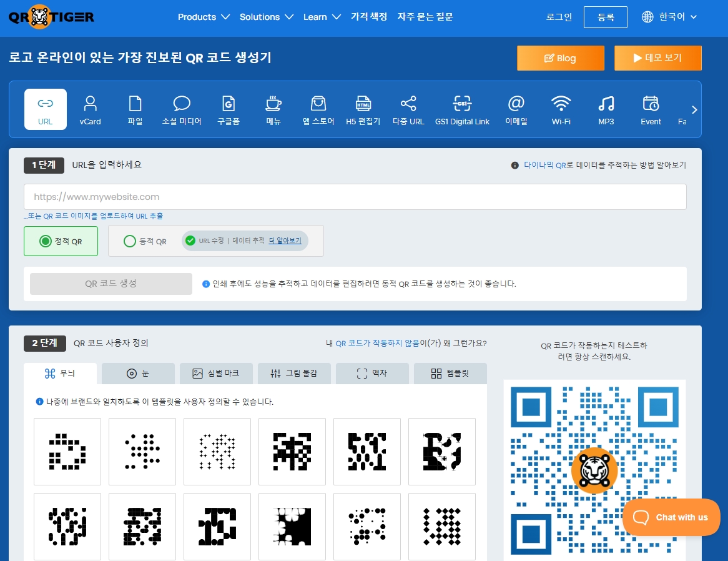
Task: Select the 동적 QR radio option
Action: (129, 241)
